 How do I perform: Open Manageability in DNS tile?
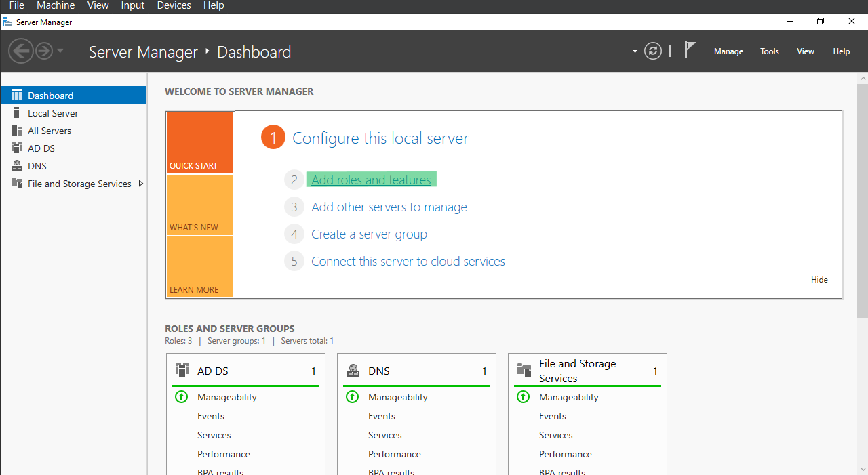[398, 397]
